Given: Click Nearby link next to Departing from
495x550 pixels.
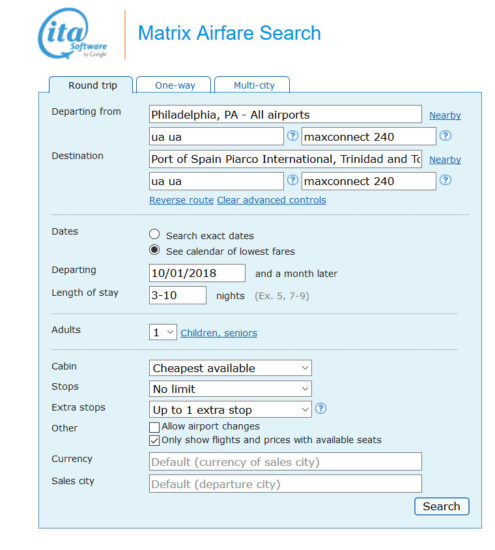Looking at the screenshot, I should tap(445, 115).
